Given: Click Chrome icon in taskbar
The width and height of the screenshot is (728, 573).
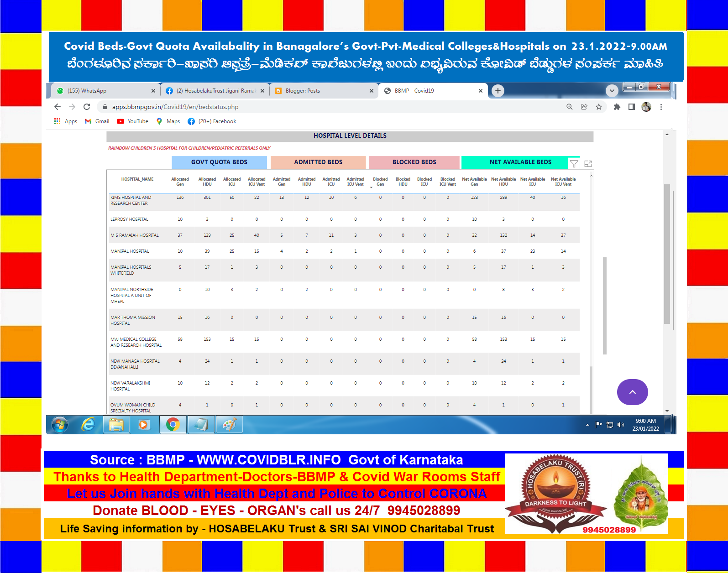Looking at the screenshot, I should pyautogui.click(x=173, y=425).
